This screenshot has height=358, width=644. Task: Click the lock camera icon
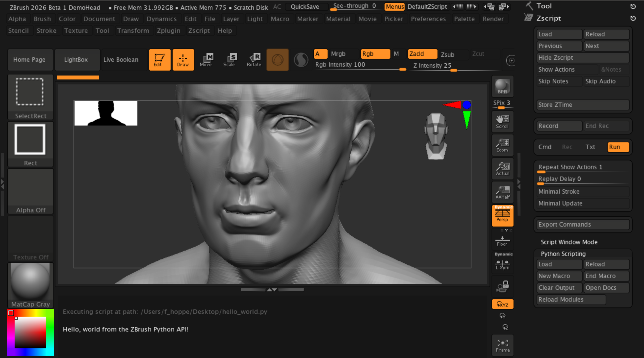(x=502, y=286)
